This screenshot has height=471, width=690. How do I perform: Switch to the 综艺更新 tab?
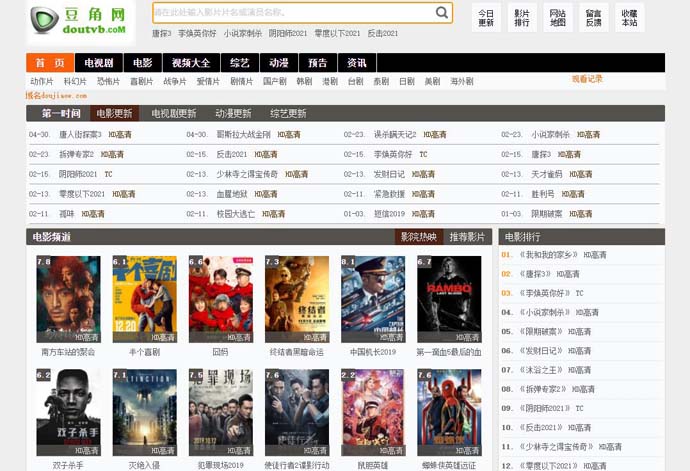click(288, 114)
